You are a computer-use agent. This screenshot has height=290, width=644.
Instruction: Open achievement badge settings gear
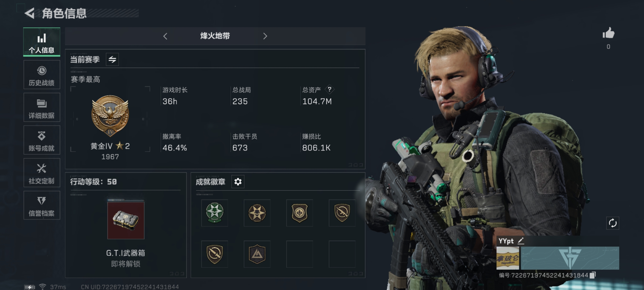click(x=238, y=182)
